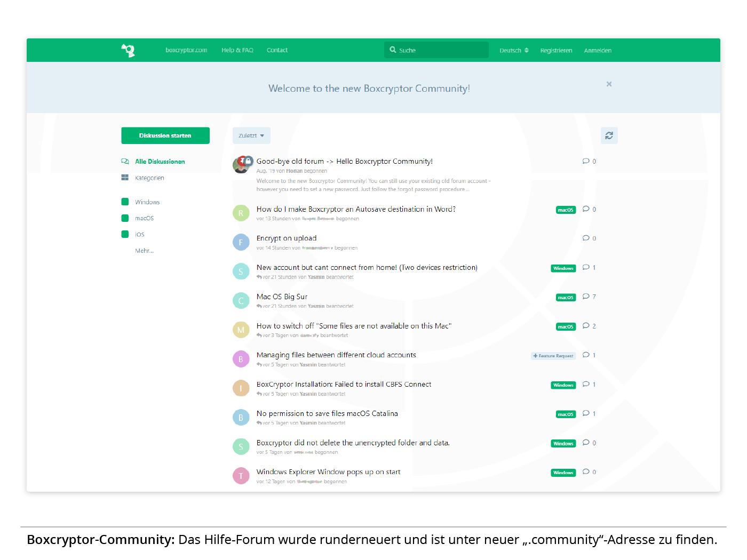Select Alle Diskussionen in the sidebar
The image size is (747, 560).
pyautogui.click(x=160, y=162)
